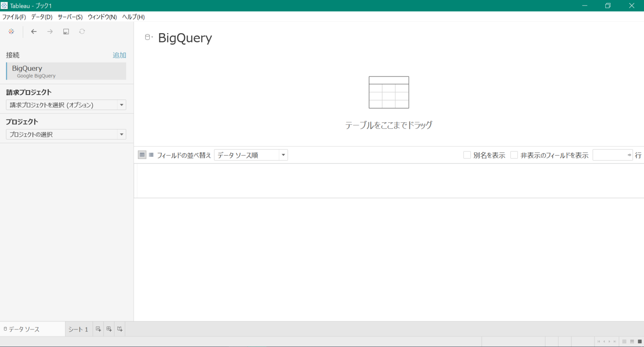Open the データ ソース順 sort dropdown

283,155
